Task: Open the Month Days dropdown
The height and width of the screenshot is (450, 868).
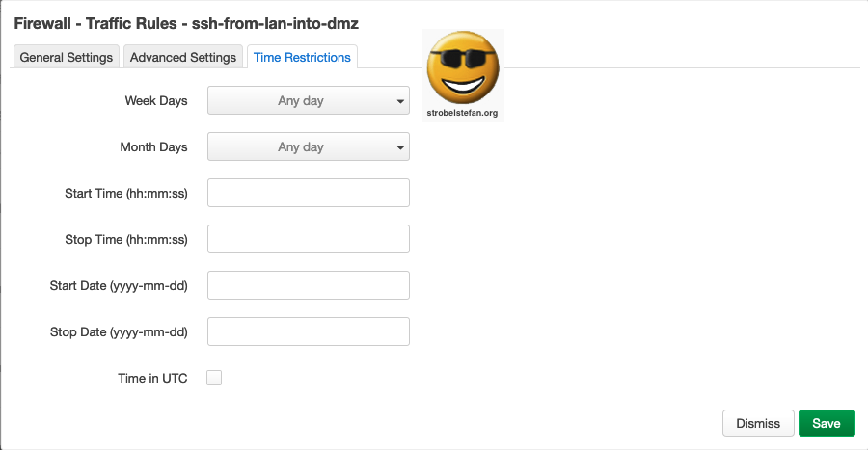Action: (x=301, y=147)
